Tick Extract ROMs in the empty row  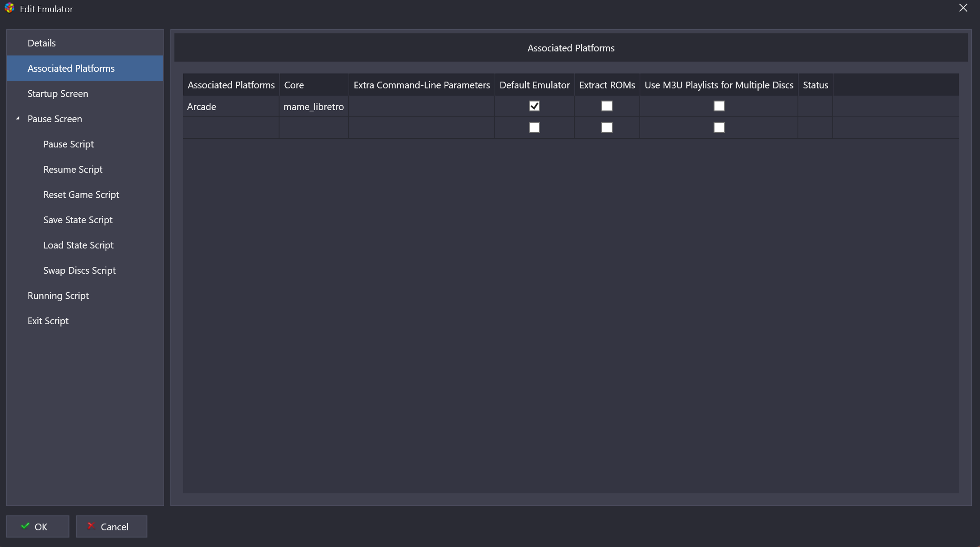[607, 128]
